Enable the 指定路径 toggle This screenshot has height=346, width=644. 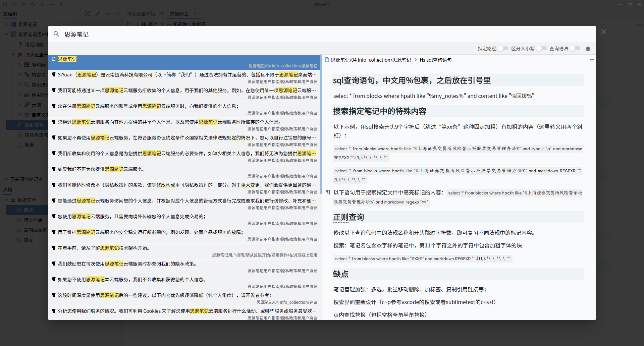[503, 49]
